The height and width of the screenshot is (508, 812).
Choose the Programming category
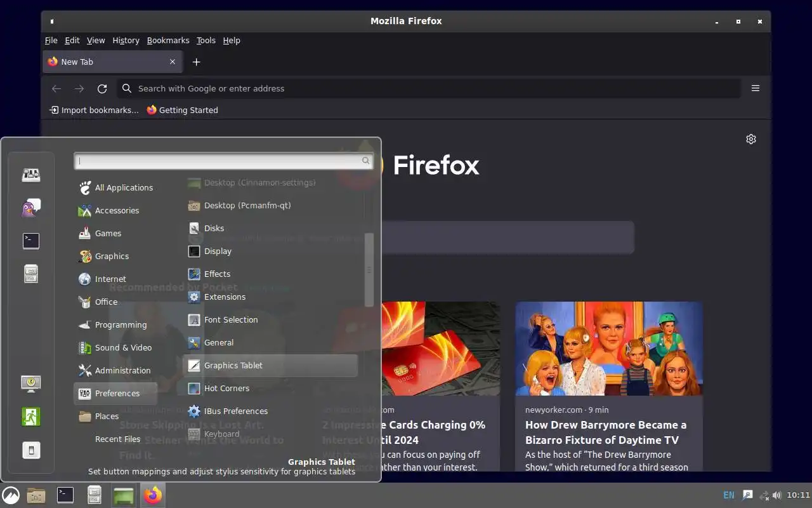click(x=115, y=324)
